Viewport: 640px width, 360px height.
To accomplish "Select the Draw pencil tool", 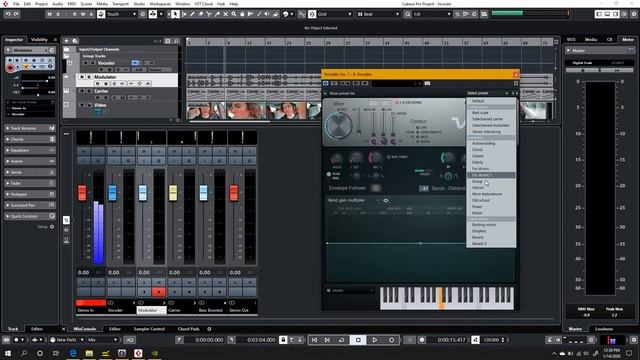I will 192,14.
